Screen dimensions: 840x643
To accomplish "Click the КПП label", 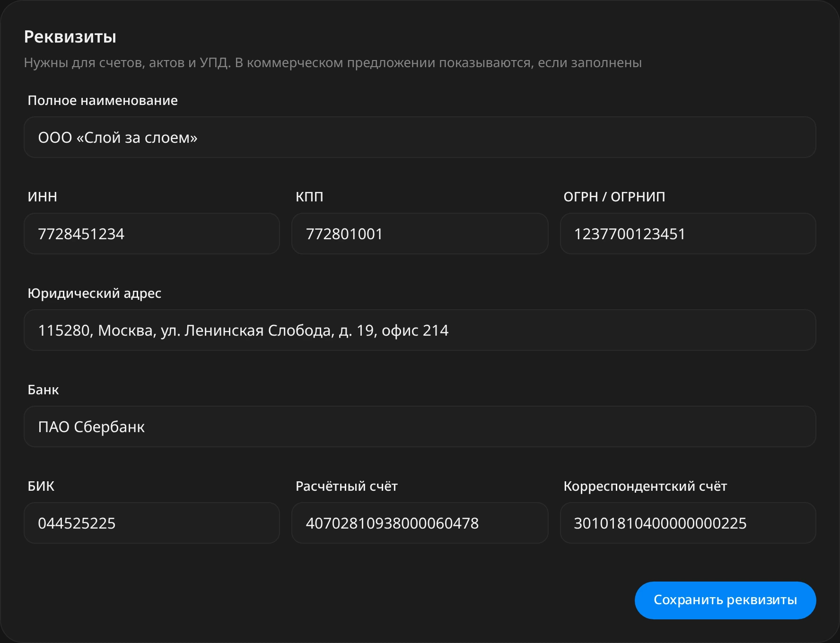I will [310, 197].
